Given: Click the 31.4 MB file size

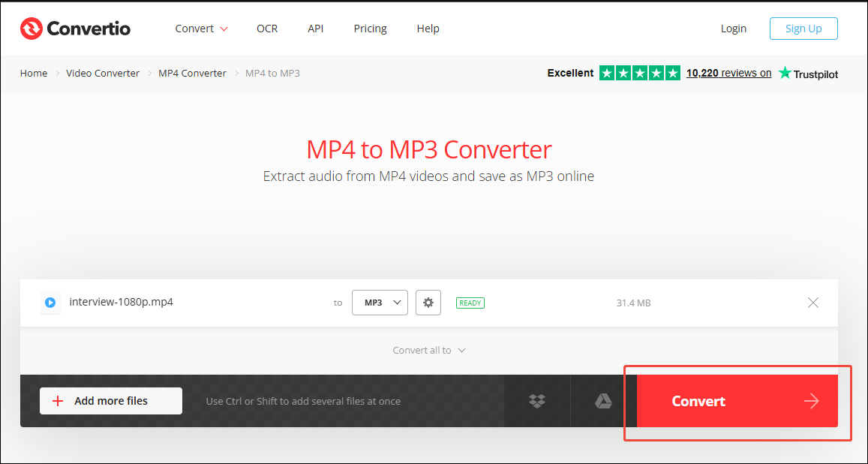Looking at the screenshot, I should click(633, 303).
